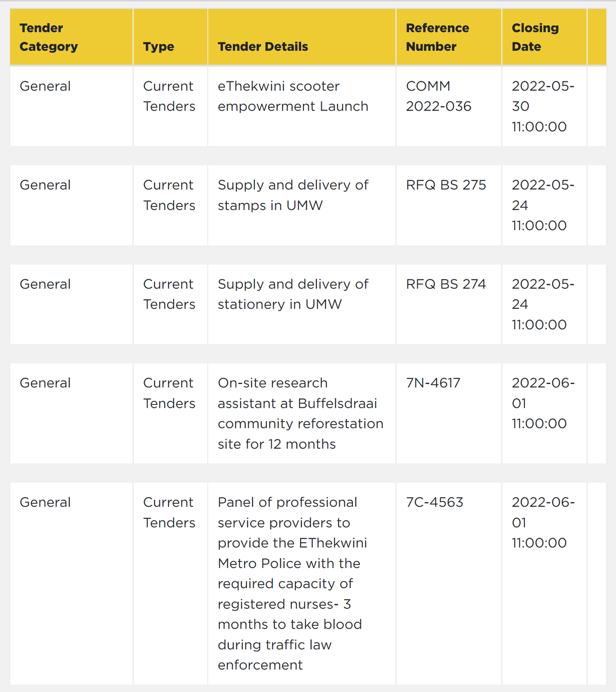Click the Reference Number column header

tap(437, 37)
